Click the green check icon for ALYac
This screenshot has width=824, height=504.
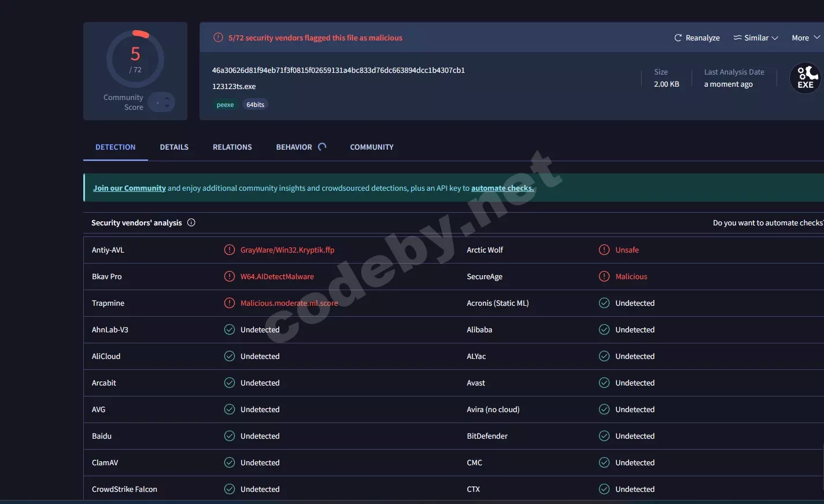pyautogui.click(x=604, y=356)
